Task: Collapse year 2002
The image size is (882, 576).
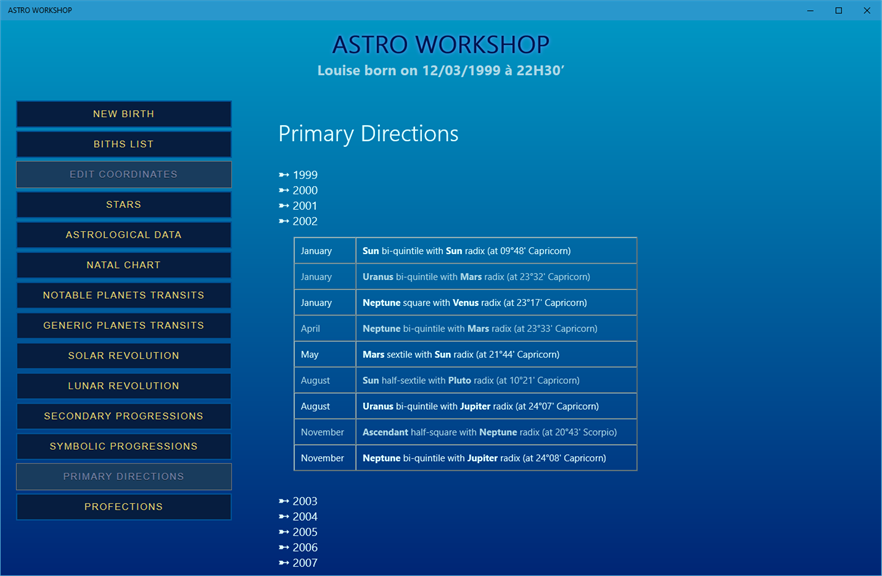Action: (305, 222)
